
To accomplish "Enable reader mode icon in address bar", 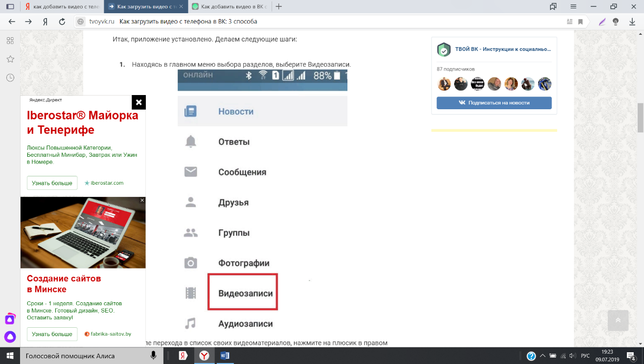I will 569,22.
